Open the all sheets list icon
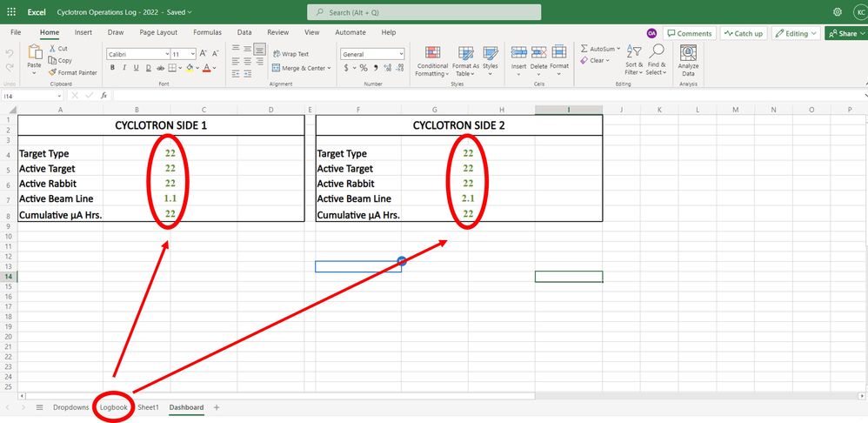This screenshot has width=868, height=423. 39,407
